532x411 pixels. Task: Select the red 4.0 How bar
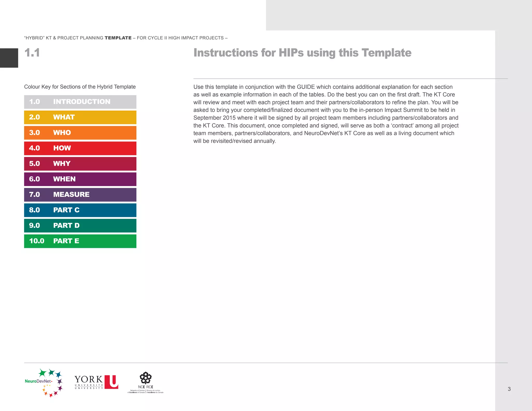click(80, 148)
